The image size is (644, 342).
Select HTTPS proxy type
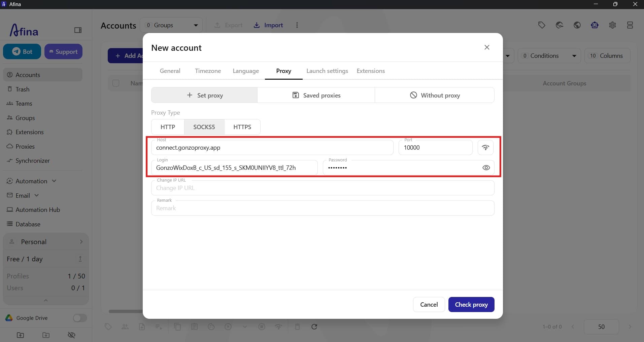click(242, 127)
